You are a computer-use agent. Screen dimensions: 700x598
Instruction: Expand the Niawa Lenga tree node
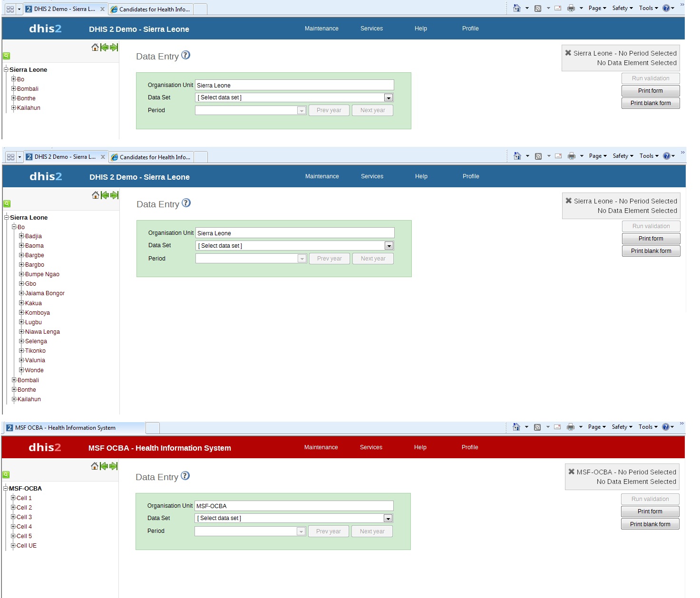point(21,331)
